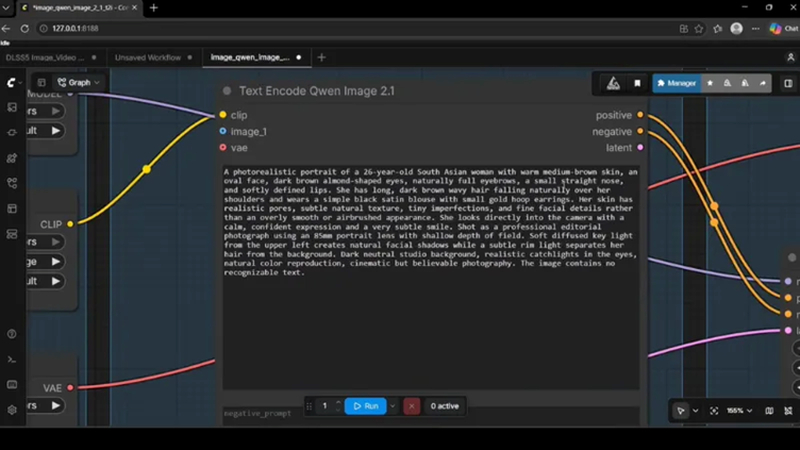Open the keyboard shortcuts panel icon
Image resolution: width=800 pixels, height=450 pixels.
(x=12, y=385)
